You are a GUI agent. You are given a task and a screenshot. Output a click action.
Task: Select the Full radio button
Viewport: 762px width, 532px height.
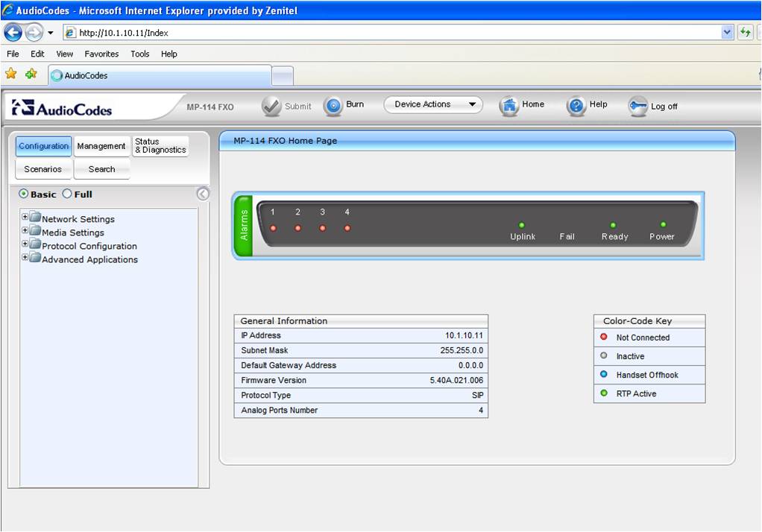[x=67, y=194]
